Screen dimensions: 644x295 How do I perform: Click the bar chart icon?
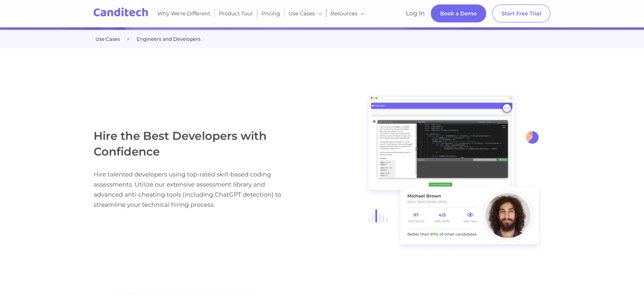click(378, 216)
